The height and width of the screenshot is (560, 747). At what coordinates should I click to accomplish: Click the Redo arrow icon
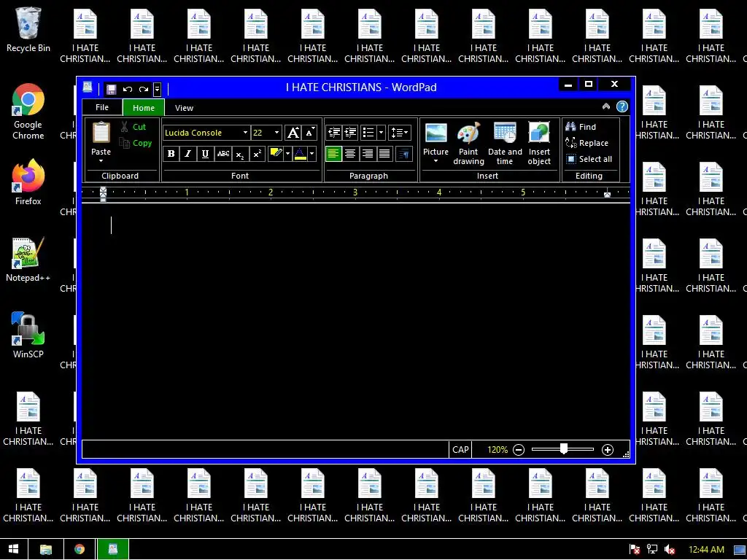144,89
